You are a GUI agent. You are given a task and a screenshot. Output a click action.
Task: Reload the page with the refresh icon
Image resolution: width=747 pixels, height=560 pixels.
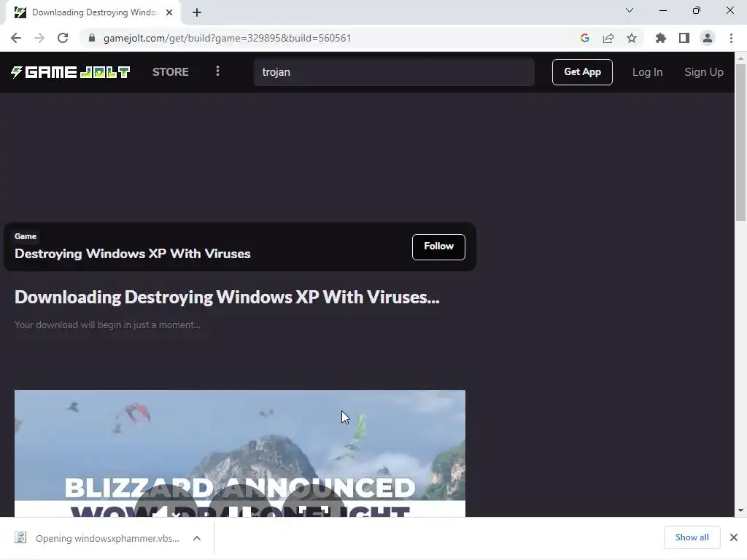pyautogui.click(x=63, y=38)
